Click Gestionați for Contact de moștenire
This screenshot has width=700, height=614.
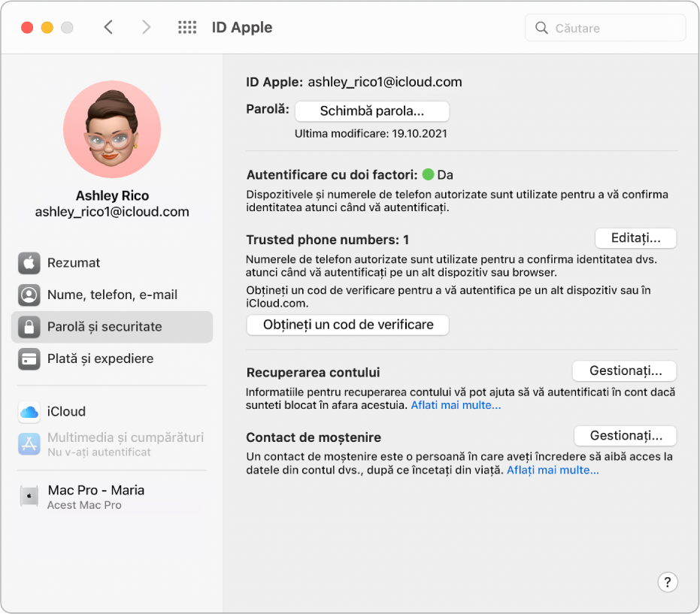tap(625, 435)
